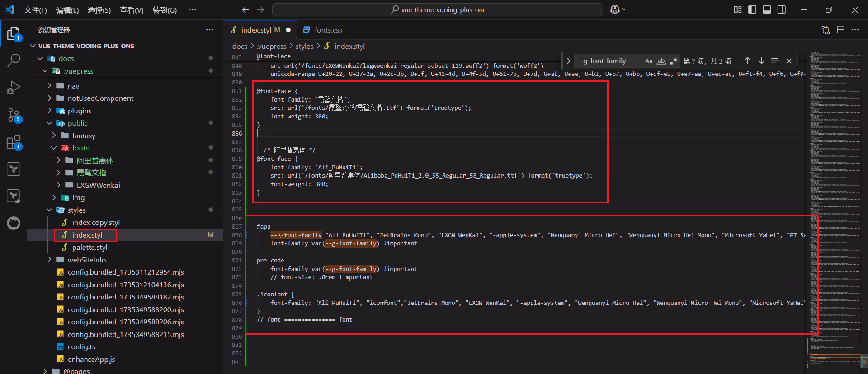Open the Search view in activity bar
This screenshot has height=374, width=868.
tap(14, 60)
